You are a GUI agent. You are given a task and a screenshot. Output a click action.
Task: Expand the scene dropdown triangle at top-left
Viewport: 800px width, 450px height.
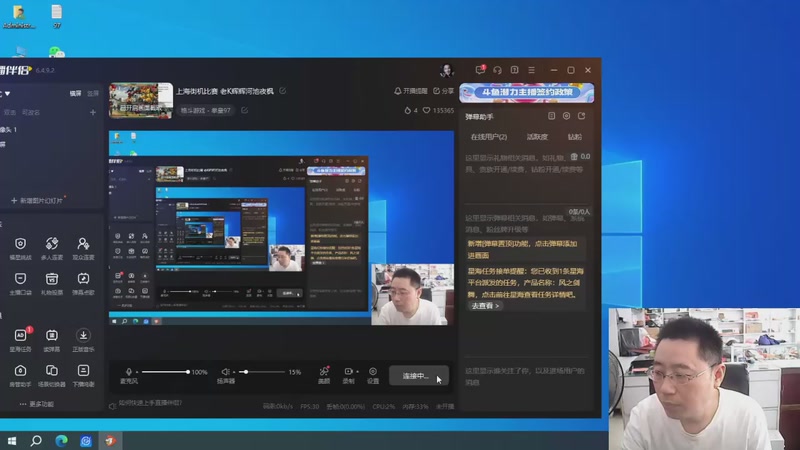pyautogui.click(x=7, y=94)
